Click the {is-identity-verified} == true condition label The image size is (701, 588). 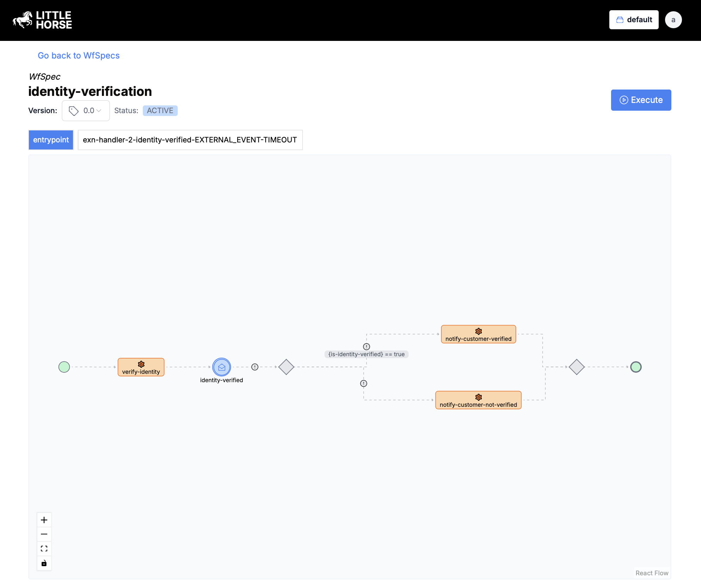point(366,354)
